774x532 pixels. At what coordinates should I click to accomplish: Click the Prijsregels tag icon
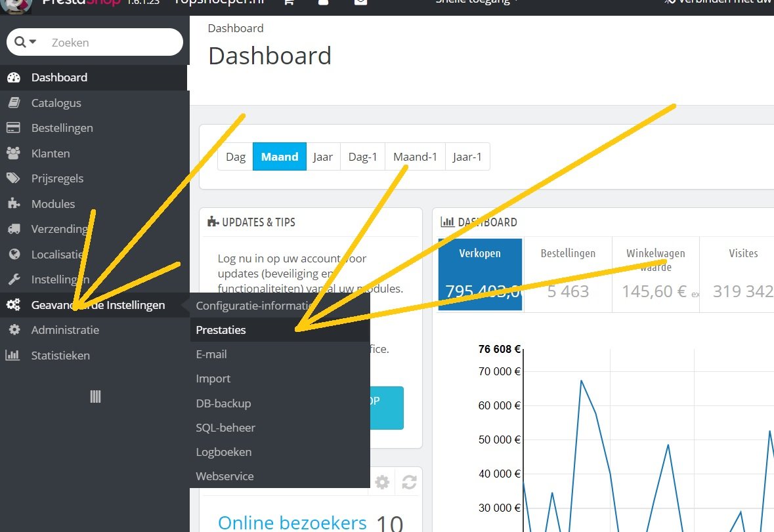click(13, 178)
